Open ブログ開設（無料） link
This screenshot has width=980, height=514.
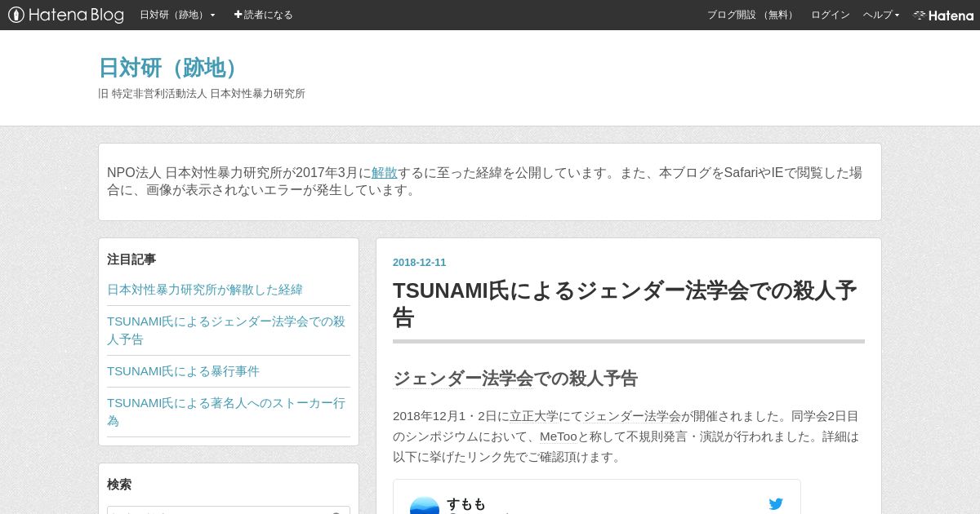coord(751,15)
